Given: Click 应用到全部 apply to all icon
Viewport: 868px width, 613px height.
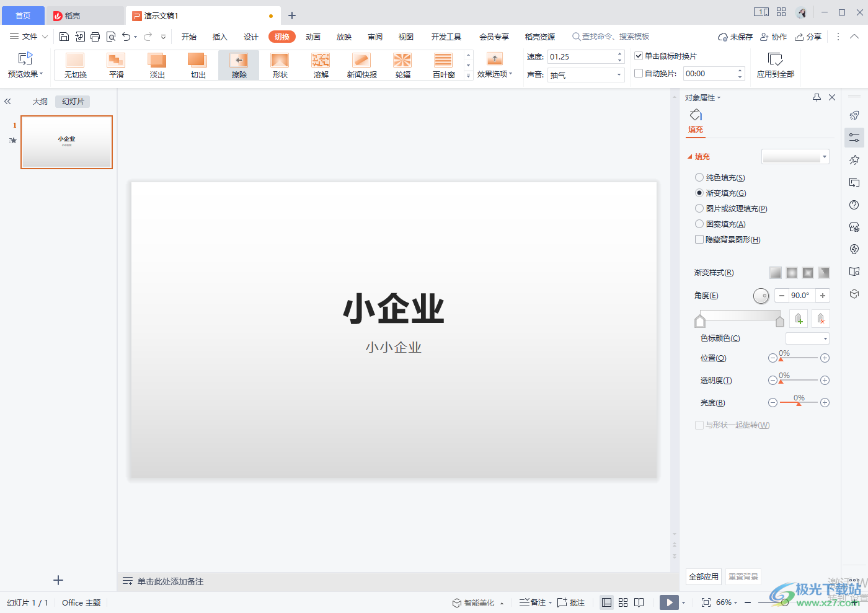Looking at the screenshot, I should pyautogui.click(x=775, y=60).
